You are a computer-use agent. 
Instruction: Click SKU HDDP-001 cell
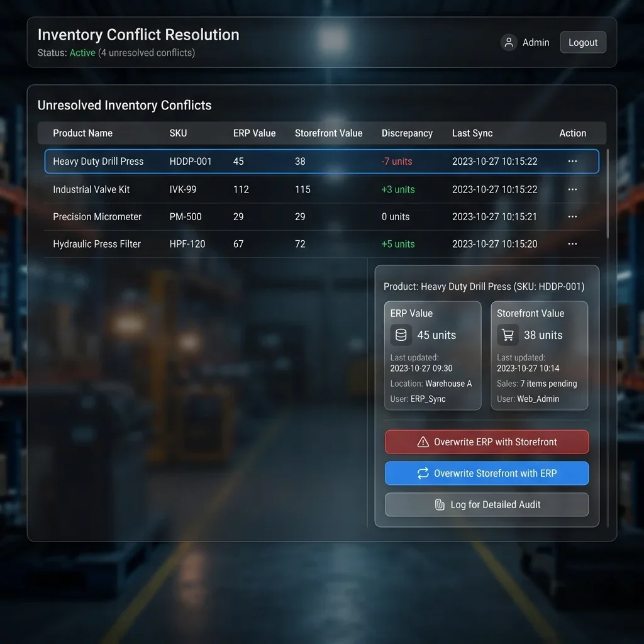[191, 162]
